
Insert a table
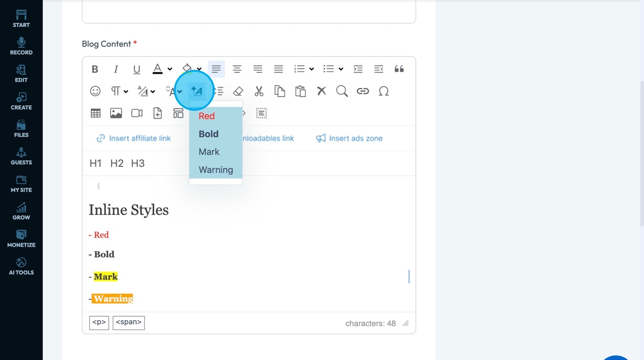95,113
